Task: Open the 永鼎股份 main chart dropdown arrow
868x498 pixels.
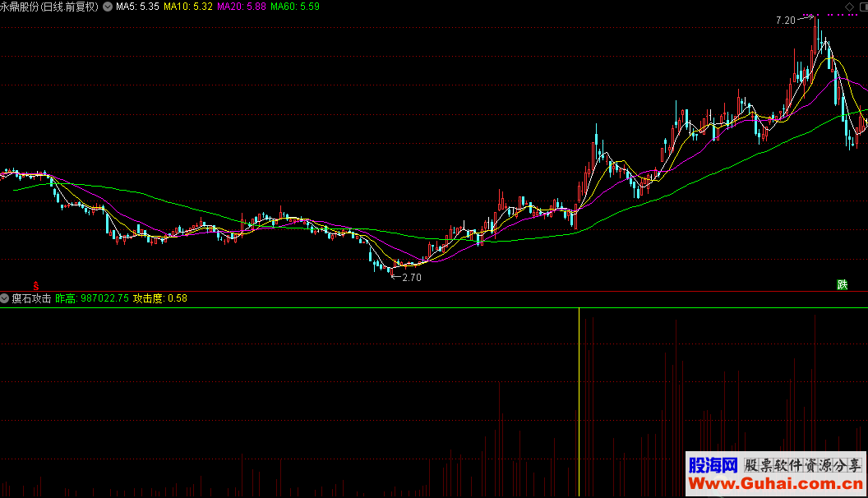Action: (108, 7)
